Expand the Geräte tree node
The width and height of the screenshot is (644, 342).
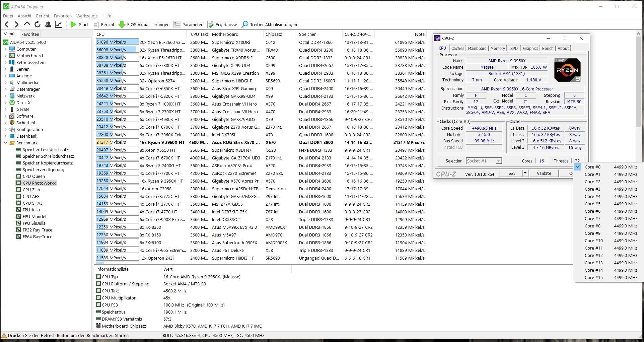coord(5,109)
